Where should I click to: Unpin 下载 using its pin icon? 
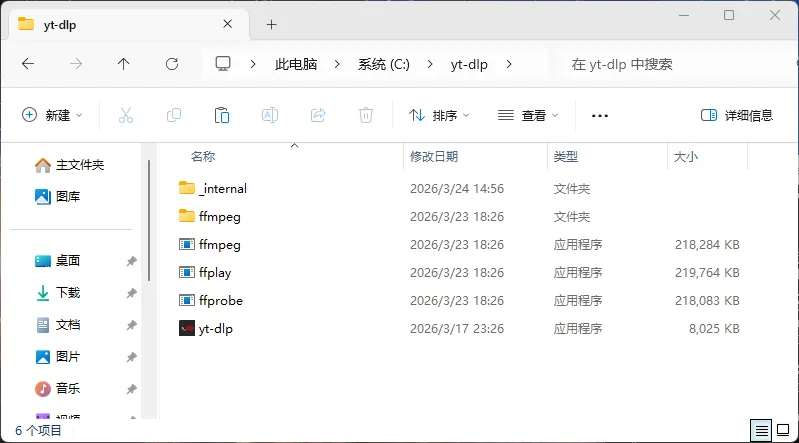pos(131,293)
